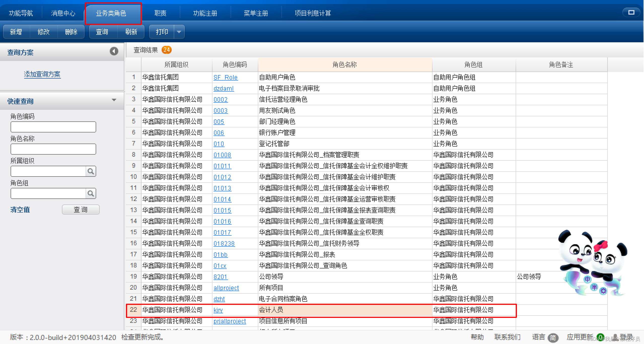Open the 项目利息计算 tab
Viewport: 644px width, 344px height.
pyautogui.click(x=313, y=13)
